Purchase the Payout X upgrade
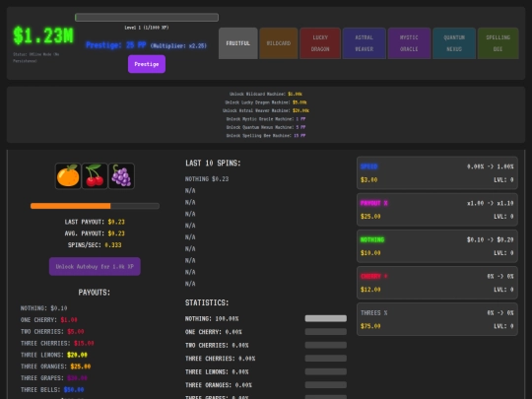Viewport: 532px width, 399px height. [437, 210]
